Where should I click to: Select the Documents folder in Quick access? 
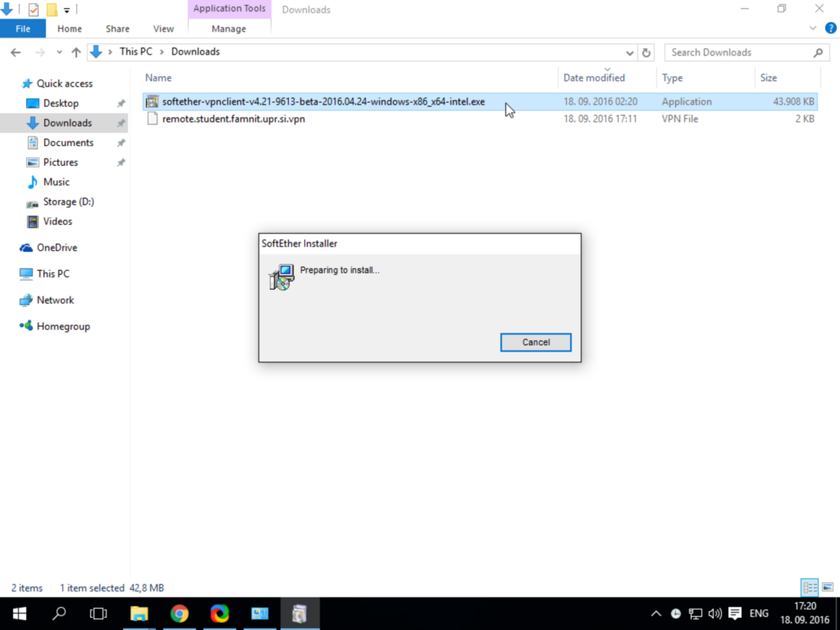68,143
